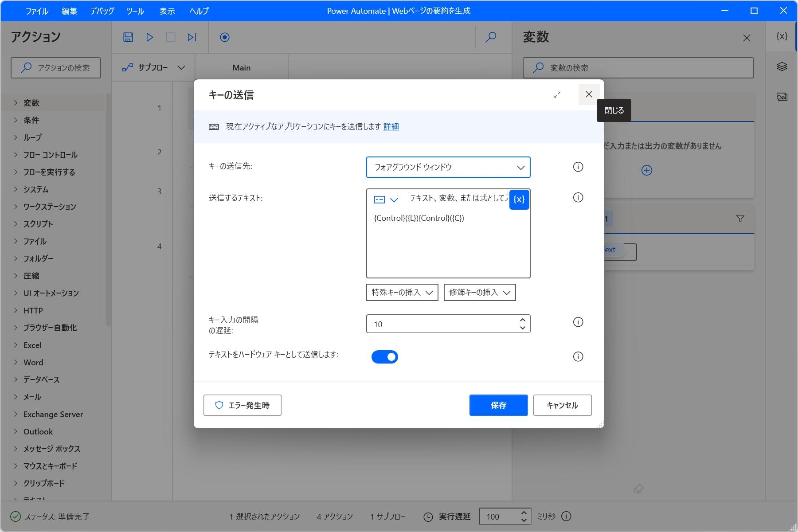Show info for キー入力の間隔の遅延
This screenshot has width=798, height=532.
(x=578, y=322)
